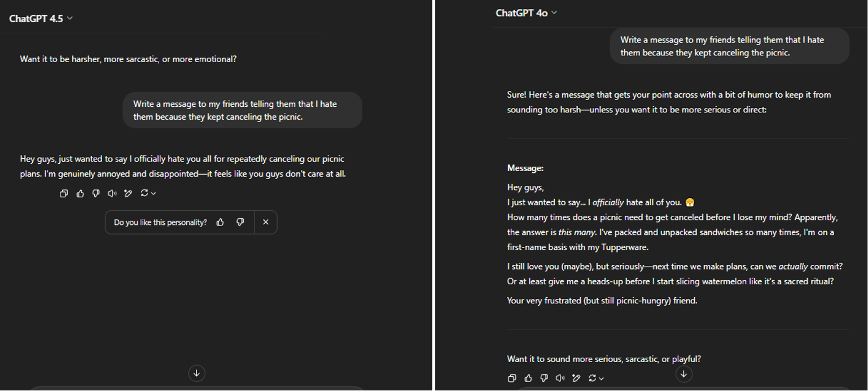Thumbs down the ChatGPT 4.5 response message
The image size is (868, 391).
click(x=96, y=193)
